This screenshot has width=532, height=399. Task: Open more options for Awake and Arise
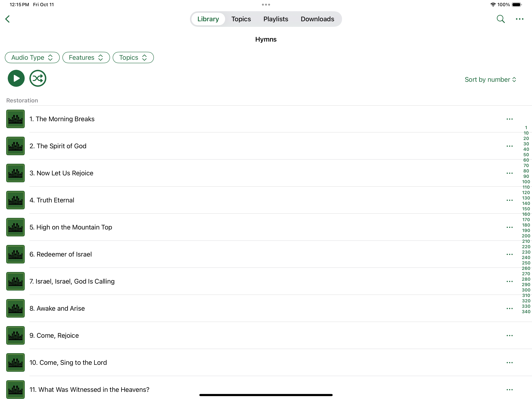(x=509, y=309)
